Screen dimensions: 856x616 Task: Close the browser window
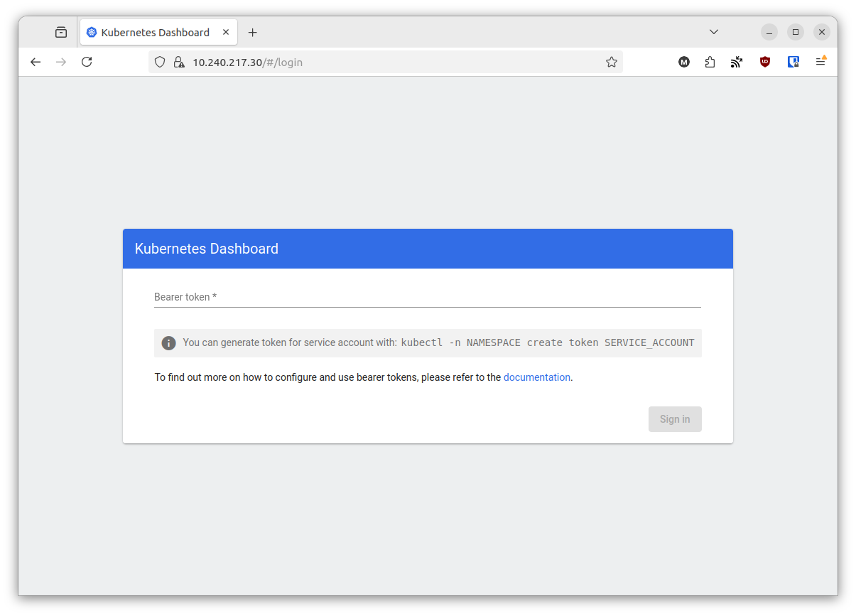[822, 32]
